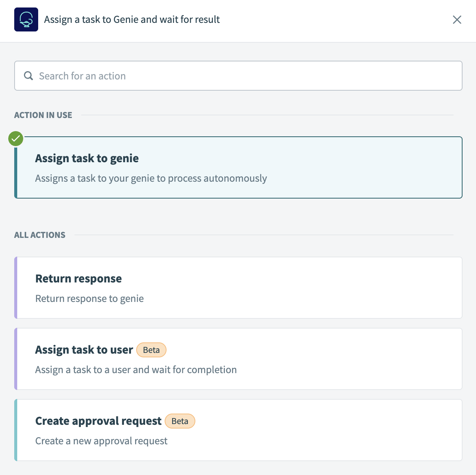
Task: Choose the Assign task to user action
Action: (x=238, y=358)
